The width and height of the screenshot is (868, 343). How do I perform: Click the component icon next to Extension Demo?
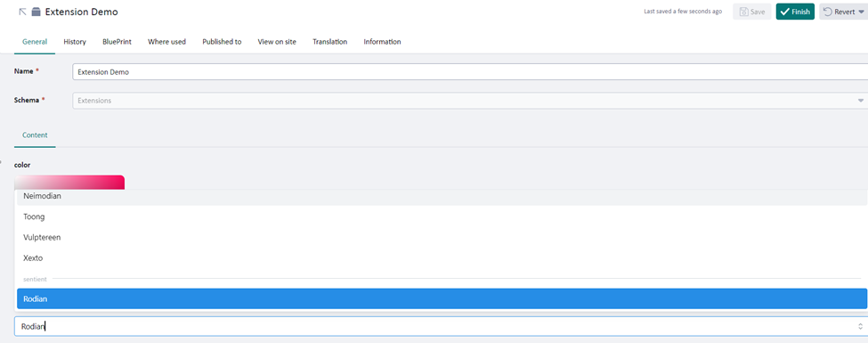[x=36, y=12]
